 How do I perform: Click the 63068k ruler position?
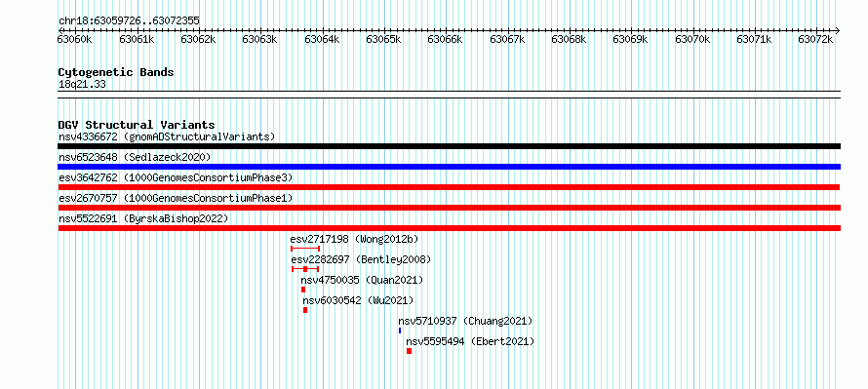pyautogui.click(x=569, y=39)
